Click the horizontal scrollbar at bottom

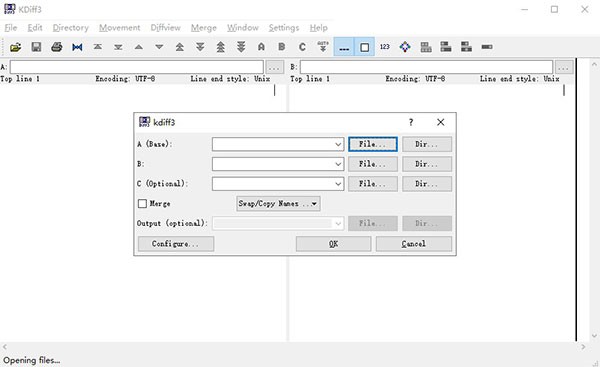[294, 347]
